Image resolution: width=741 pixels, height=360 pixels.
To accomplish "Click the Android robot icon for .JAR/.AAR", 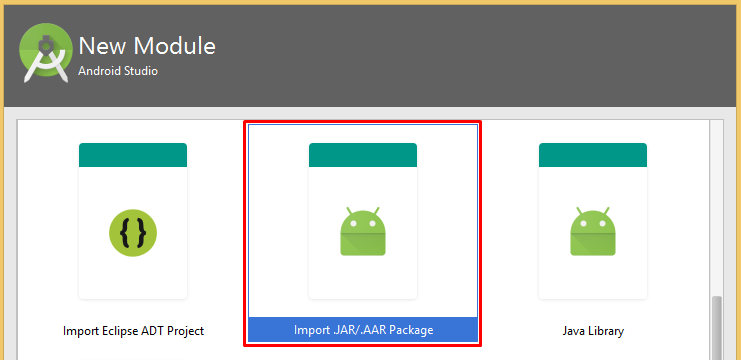I will pyautogui.click(x=363, y=231).
